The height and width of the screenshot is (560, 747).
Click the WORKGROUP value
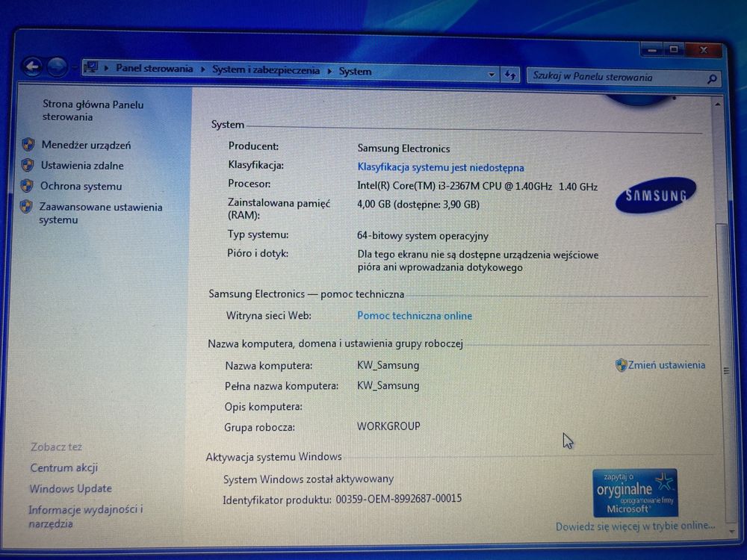388,426
